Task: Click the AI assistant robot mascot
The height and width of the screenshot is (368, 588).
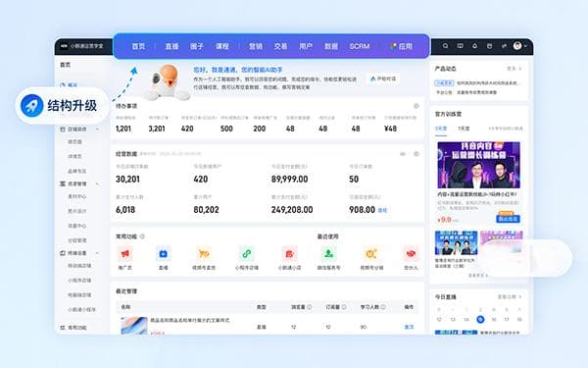Action: pos(167,81)
